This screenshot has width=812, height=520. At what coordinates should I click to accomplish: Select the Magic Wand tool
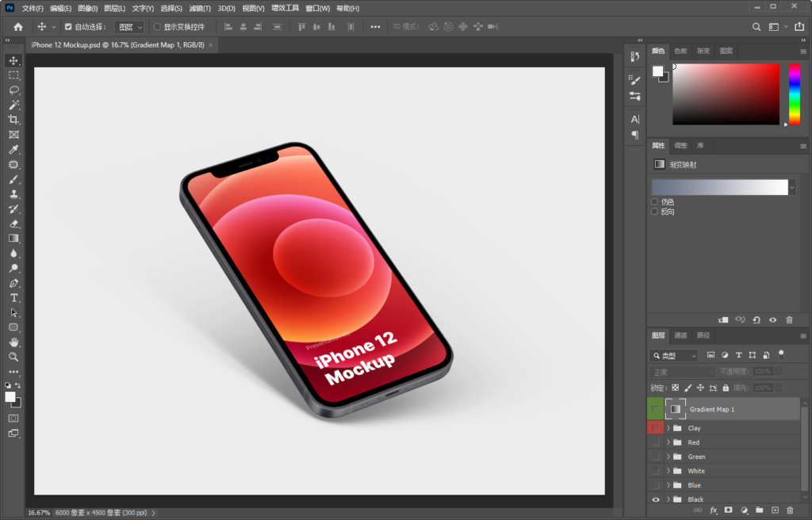(x=13, y=105)
